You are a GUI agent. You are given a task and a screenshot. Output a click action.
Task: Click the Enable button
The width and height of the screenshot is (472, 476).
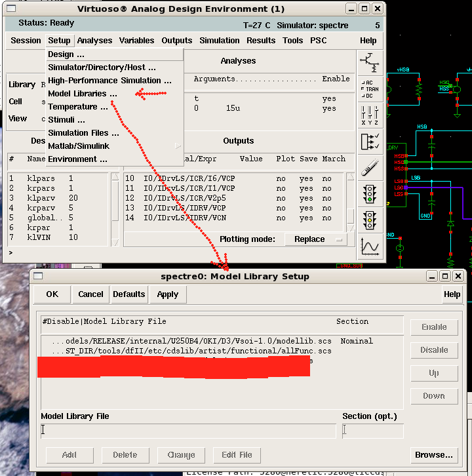click(434, 327)
